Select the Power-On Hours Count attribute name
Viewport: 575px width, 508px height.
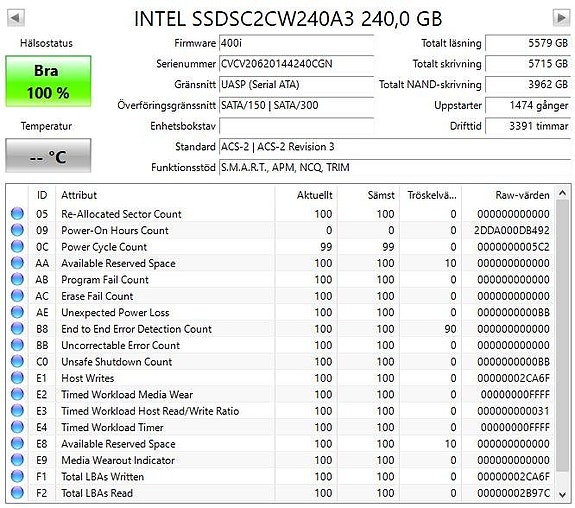(x=115, y=230)
